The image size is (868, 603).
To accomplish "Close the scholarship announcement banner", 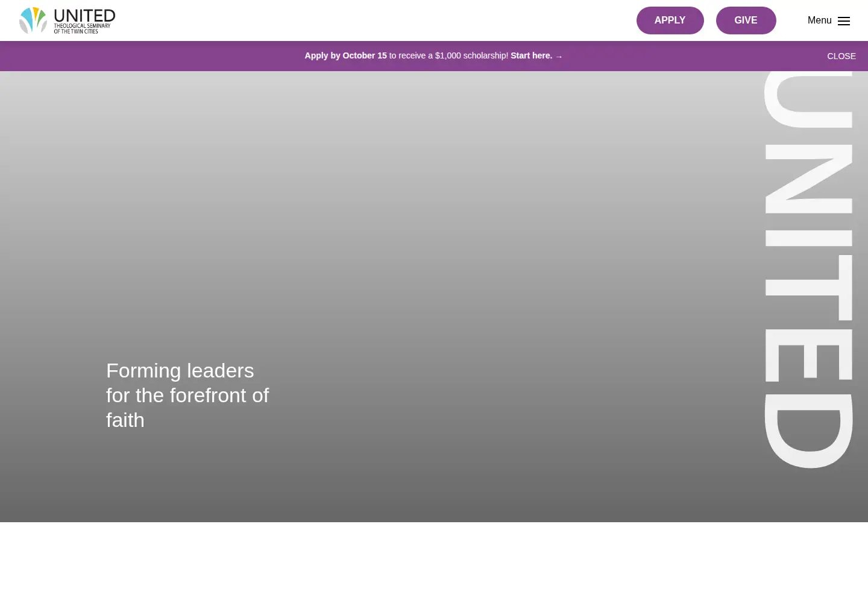I will click(841, 56).
